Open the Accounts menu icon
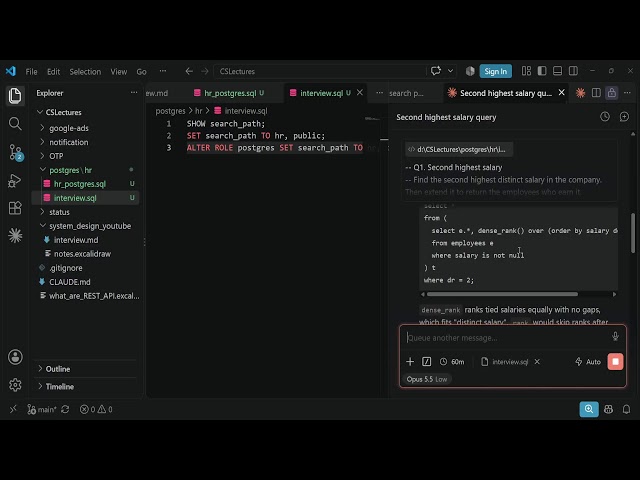The height and width of the screenshot is (480, 640). pyautogui.click(x=15, y=357)
